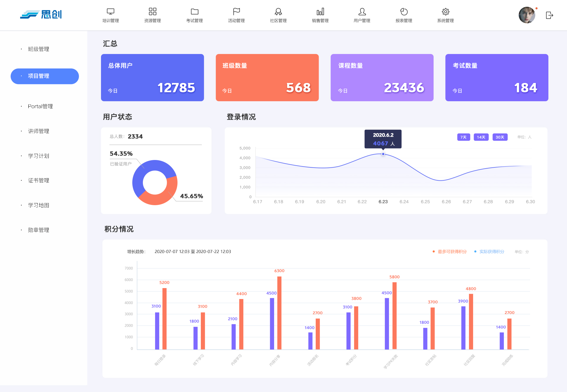The width and height of the screenshot is (567, 392).
Task: Open 社区管理 badge icon
Action: point(278,12)
